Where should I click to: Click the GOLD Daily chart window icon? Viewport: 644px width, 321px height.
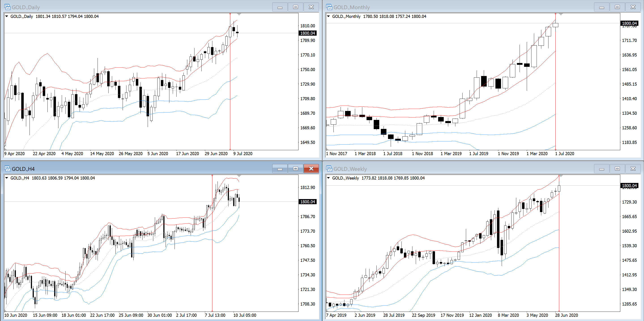pos(7,7)
